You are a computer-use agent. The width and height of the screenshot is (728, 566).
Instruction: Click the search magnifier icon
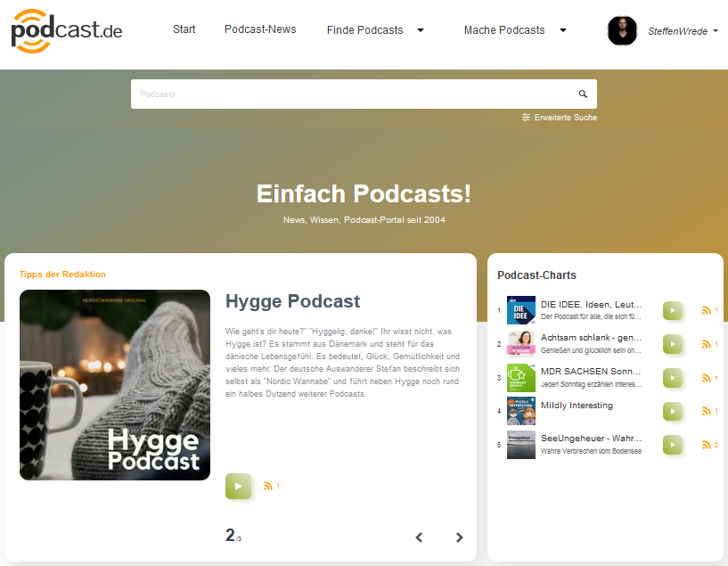583,94
